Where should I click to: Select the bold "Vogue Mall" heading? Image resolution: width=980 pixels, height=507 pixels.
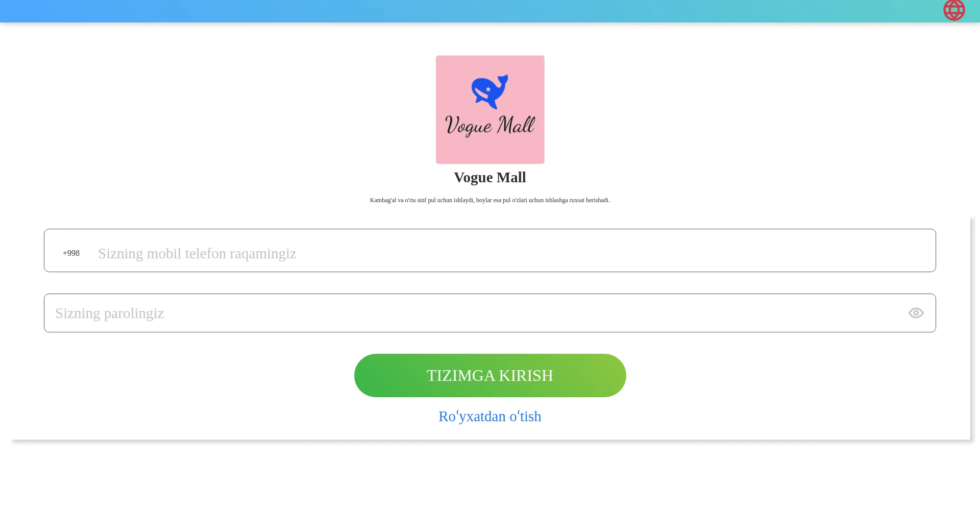point(490,177)
